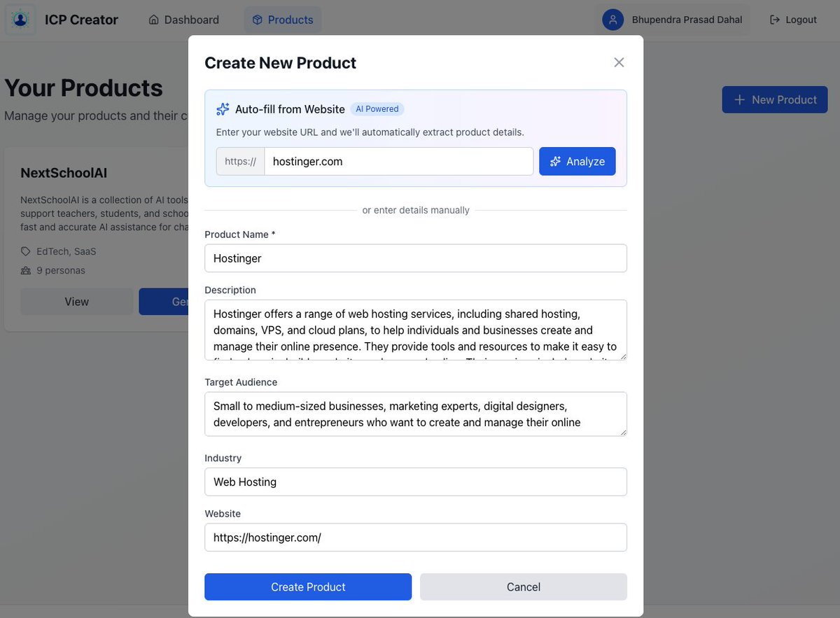
Task: Open the Dashboard tab
Action: 183,20
